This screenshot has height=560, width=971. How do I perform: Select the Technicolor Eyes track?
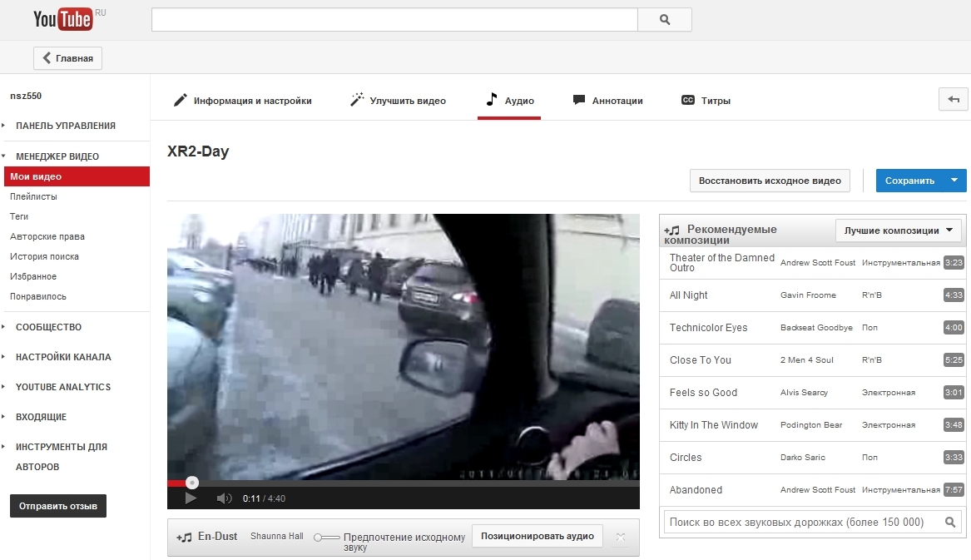click(708, 328)
